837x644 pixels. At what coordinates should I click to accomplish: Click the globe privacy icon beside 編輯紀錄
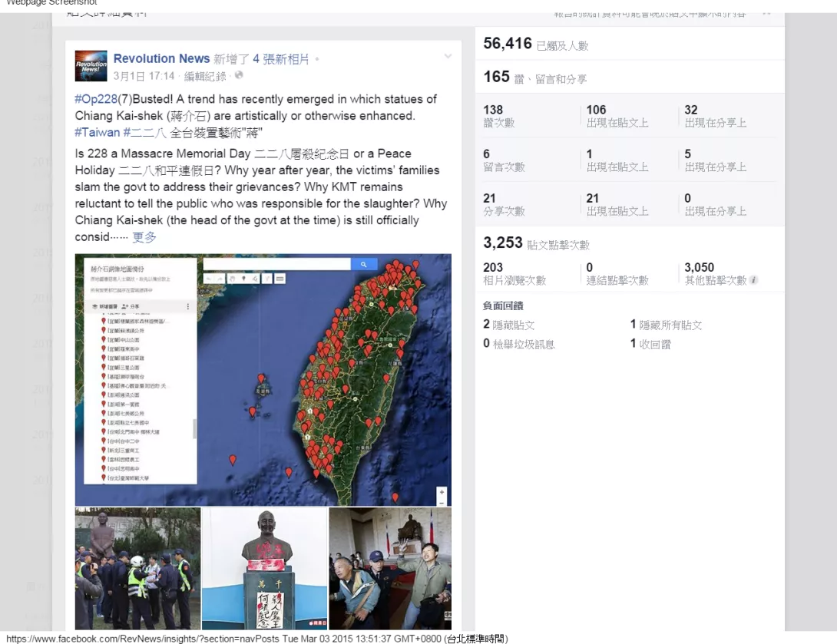(x=239, y=75)
